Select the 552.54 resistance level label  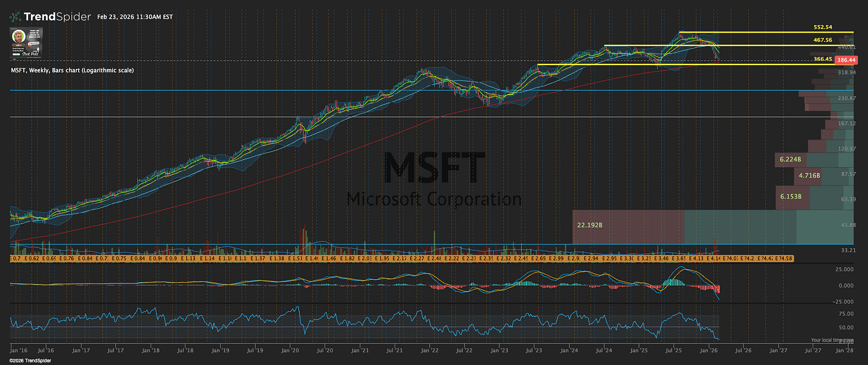[x=822, y=27]
